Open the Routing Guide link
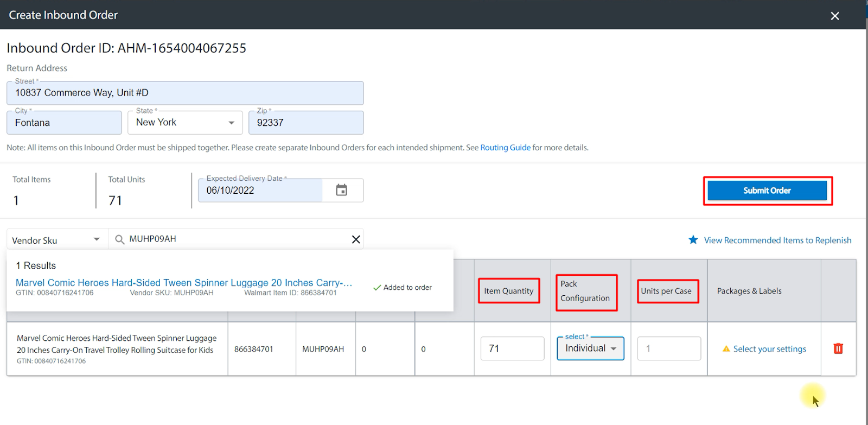868x425 pixels. coord(505,148)
